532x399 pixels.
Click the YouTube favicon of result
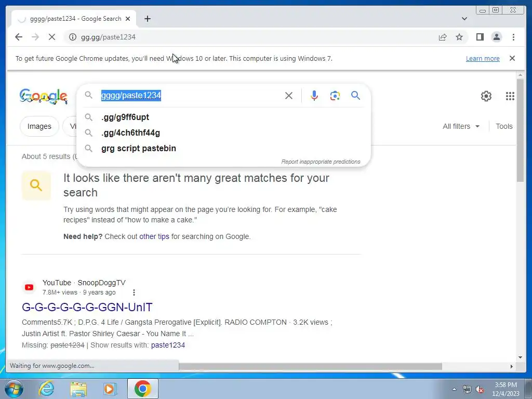tap(29, 287)
